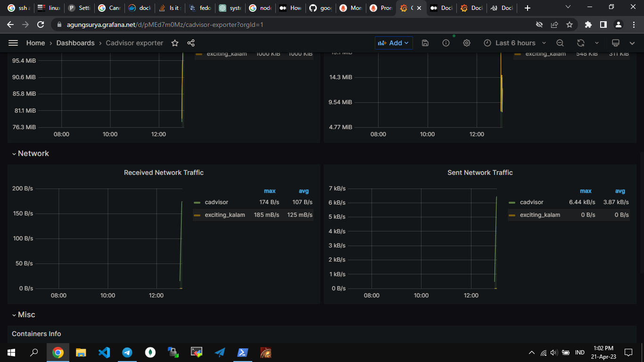Image resolution: width=644 pixels, height=362 pixels.
Task: Toggle exciting_kalam series in Sent Network Traffic legend
Action: coord(540,215)
